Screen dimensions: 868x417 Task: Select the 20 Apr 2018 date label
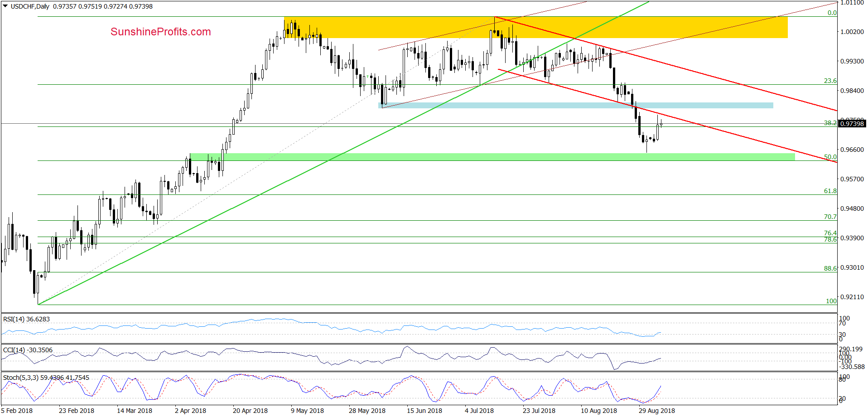[250, 411]
